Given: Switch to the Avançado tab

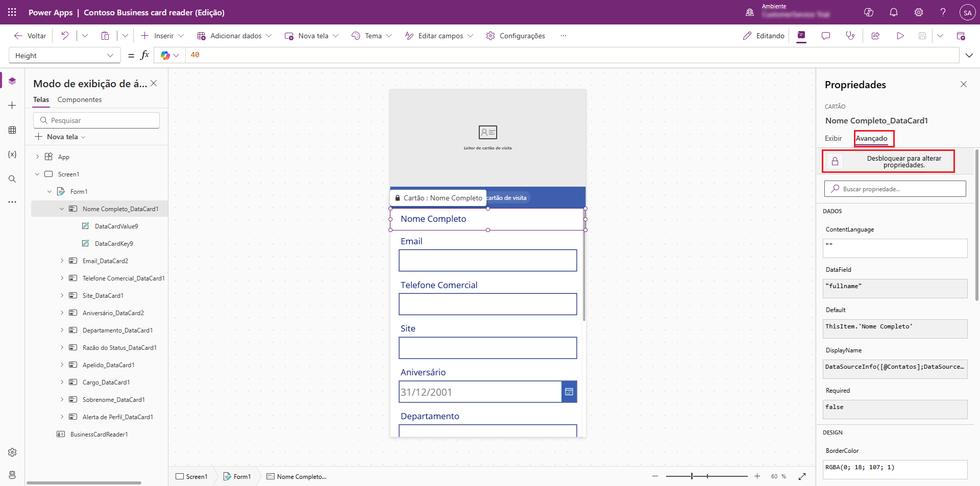Looking at the screenshot, I should 871,138.
